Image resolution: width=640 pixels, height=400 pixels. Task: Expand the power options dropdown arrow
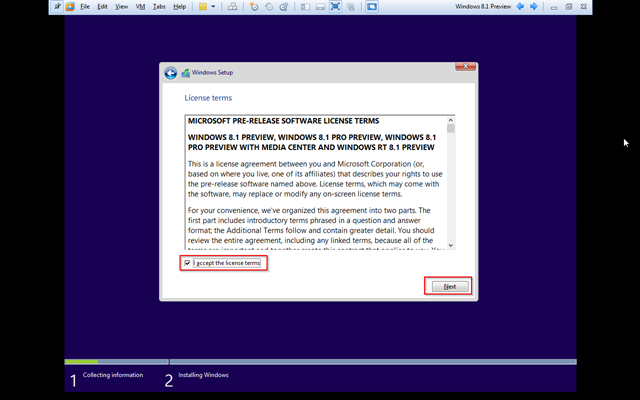click(213, 7)
